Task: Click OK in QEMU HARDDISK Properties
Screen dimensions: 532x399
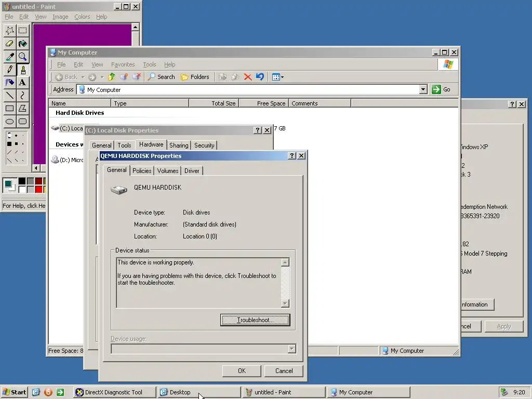Action: 242,371
